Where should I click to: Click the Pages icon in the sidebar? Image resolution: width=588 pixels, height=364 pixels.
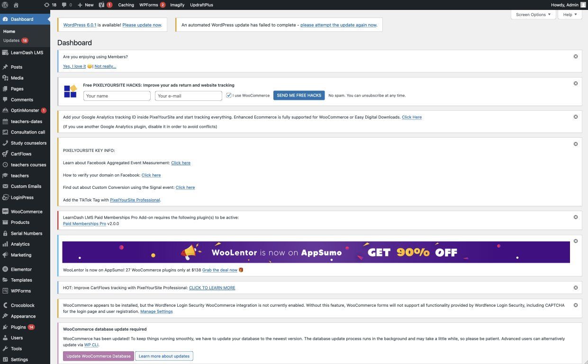coord(5,89)
